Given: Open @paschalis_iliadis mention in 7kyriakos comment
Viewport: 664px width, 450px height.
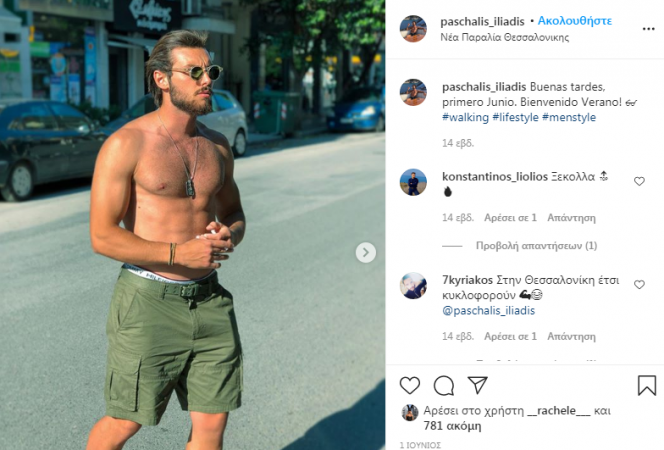Looking at the screenshot, I should point(488,311).
